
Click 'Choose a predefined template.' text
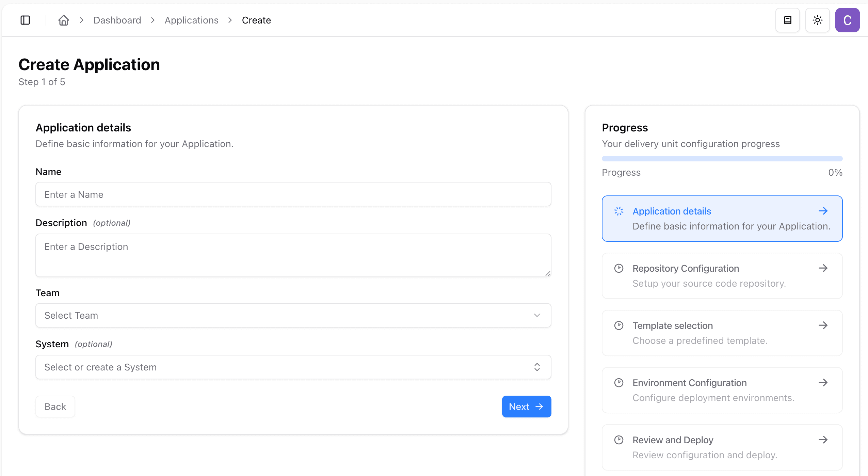pos(700,340)
